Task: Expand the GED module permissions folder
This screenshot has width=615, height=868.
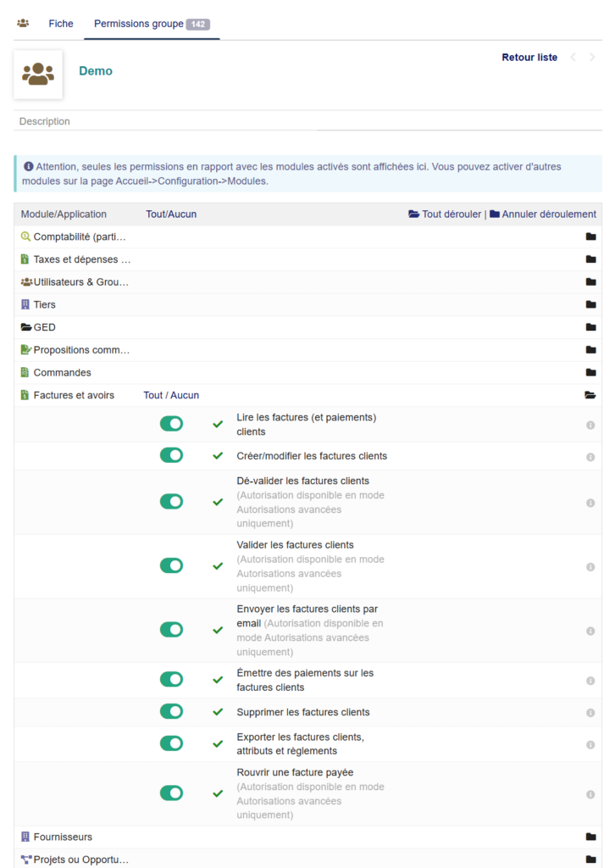Action: (590, 327)
